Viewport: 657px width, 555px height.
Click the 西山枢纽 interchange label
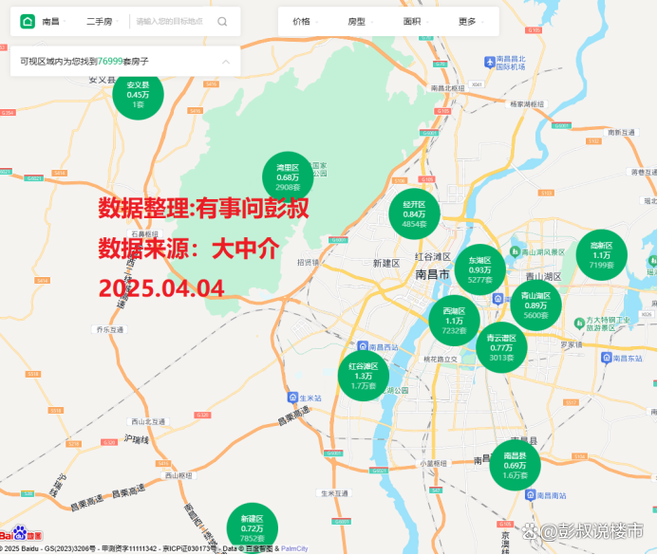coord(178,475)
